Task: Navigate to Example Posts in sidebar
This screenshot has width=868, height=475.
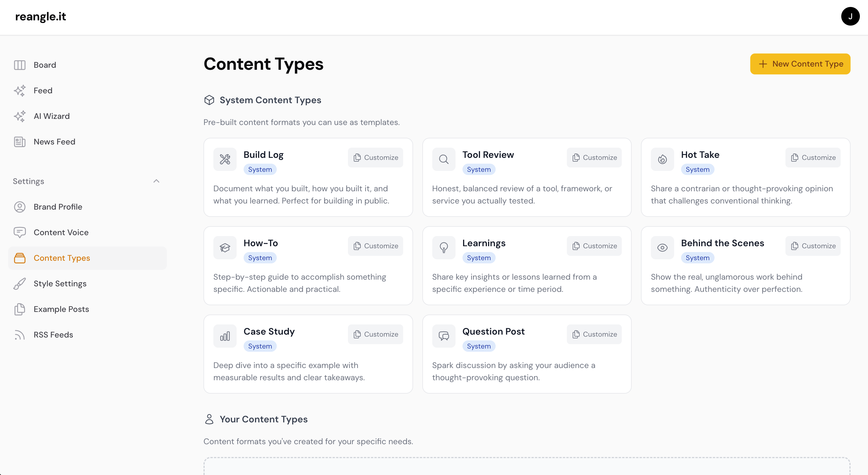Action: 61,309
